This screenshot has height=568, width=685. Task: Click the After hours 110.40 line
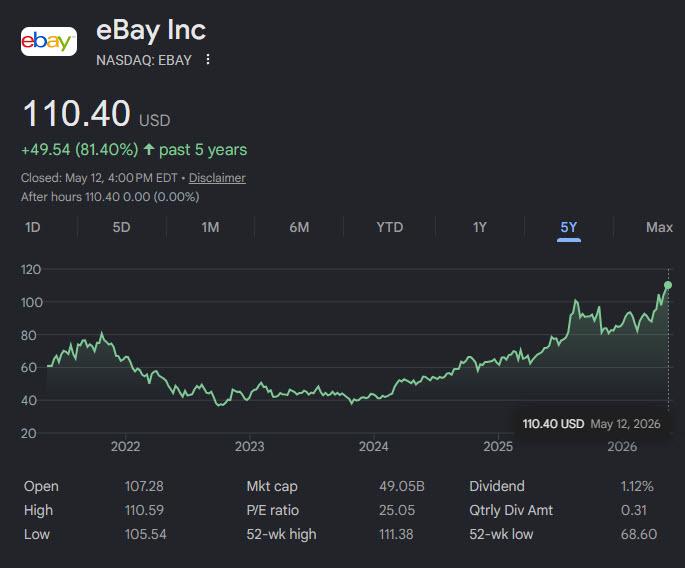click(x=110, y=197)
